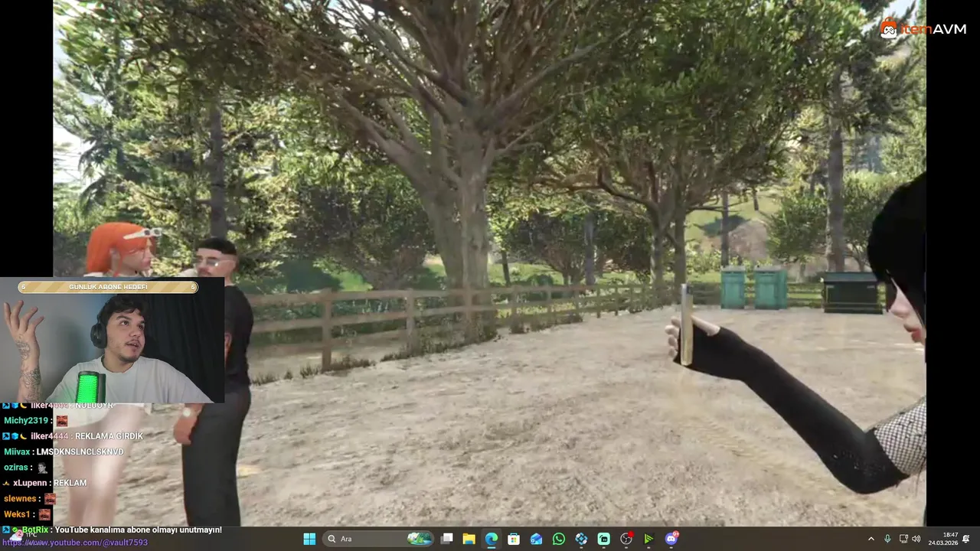Open the Outlook mail app icon
The width and height of the screenshot is (980, 551).
pyautogui.click(x=536, y=539)
